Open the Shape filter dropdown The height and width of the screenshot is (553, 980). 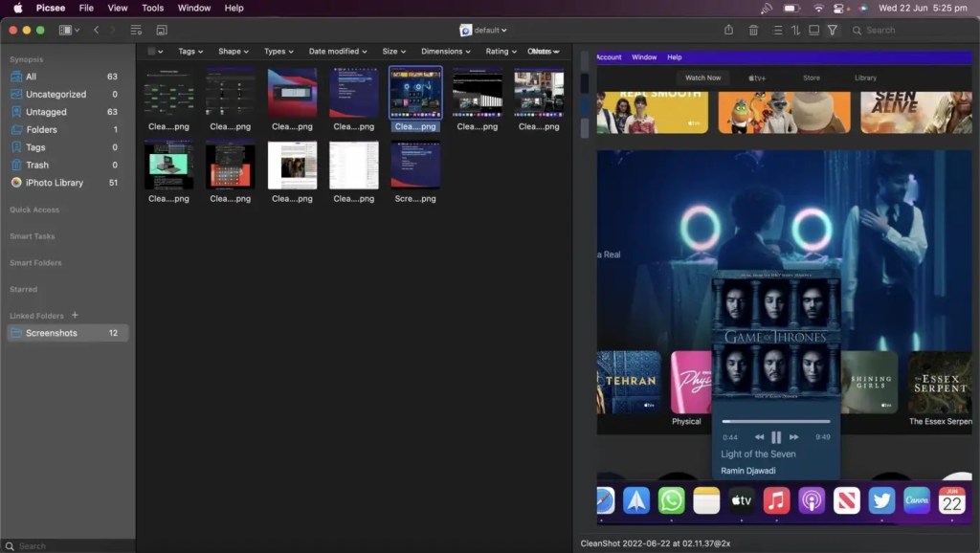pos(234,52)
